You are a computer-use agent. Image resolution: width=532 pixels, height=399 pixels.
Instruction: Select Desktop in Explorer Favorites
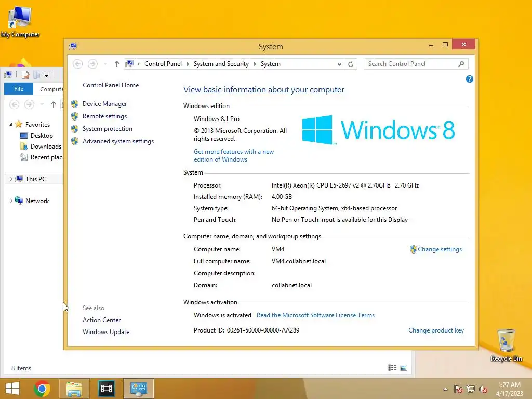pyautogui.click(x=42, y=136)
